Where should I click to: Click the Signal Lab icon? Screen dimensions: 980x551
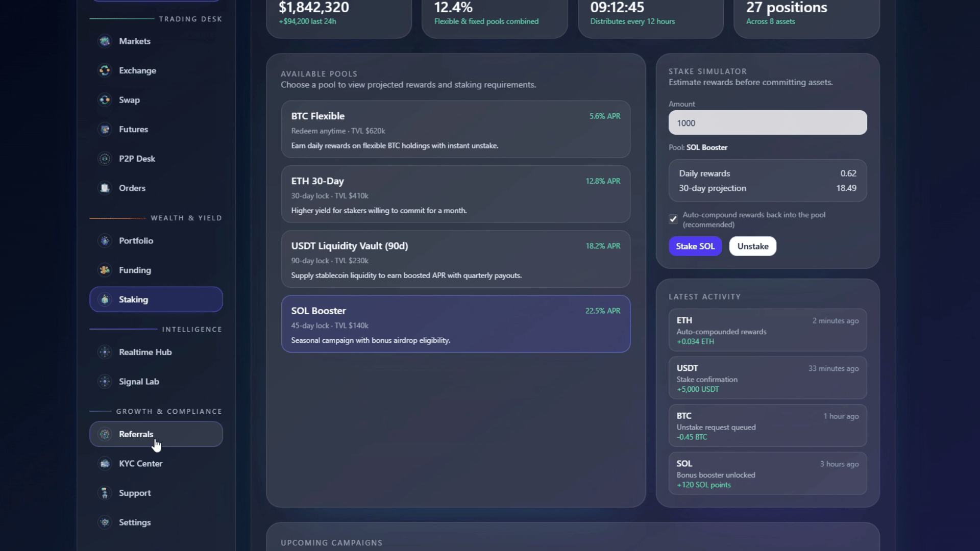[105, 382]
